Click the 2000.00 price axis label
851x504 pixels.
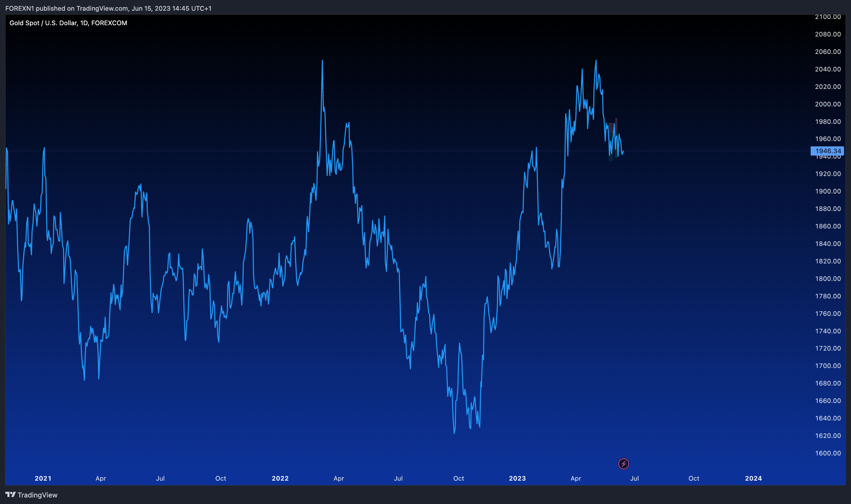click(828, 104)
